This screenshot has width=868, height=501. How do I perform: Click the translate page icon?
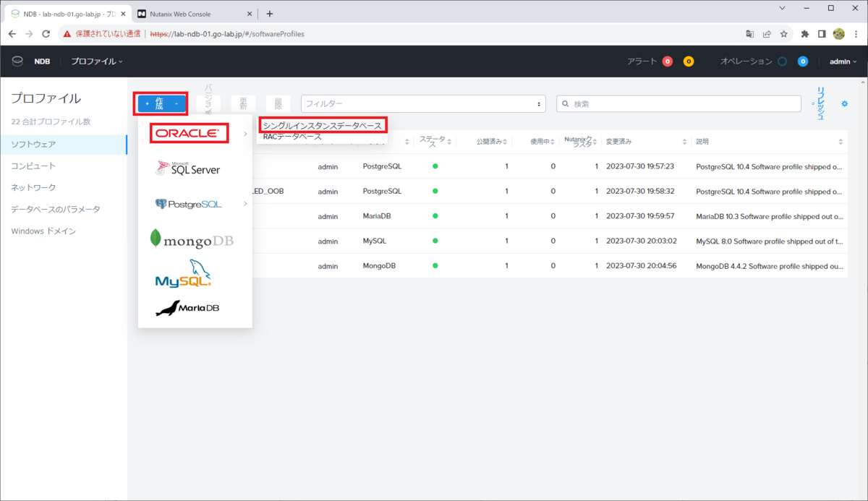pyautogui.click(x=750, y=34)
